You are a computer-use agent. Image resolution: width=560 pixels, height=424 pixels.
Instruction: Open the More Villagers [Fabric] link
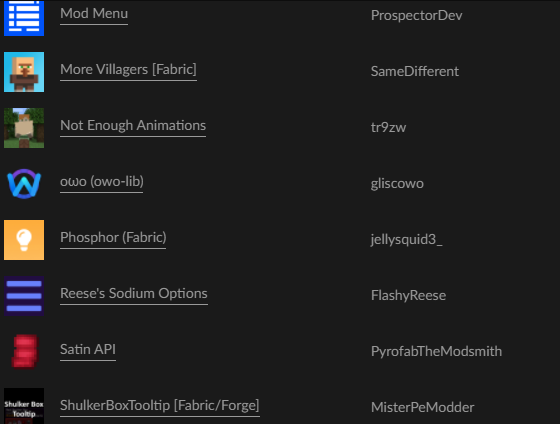128,69
